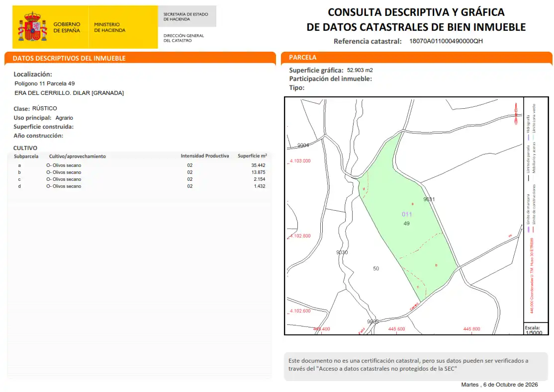The width and height of the screenshot is (554, 392).
Task: Select the "GOBIERNO DE ESPAÑA" logo text
Action: [x=67, y=27]
